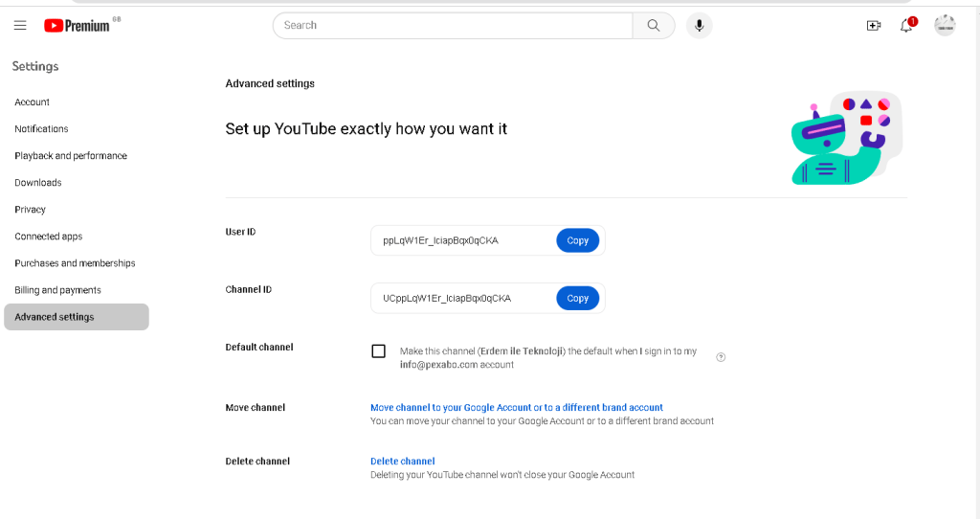Copy the Channel ID
Viewport: 980px width, 519px height.
[577, 298]
